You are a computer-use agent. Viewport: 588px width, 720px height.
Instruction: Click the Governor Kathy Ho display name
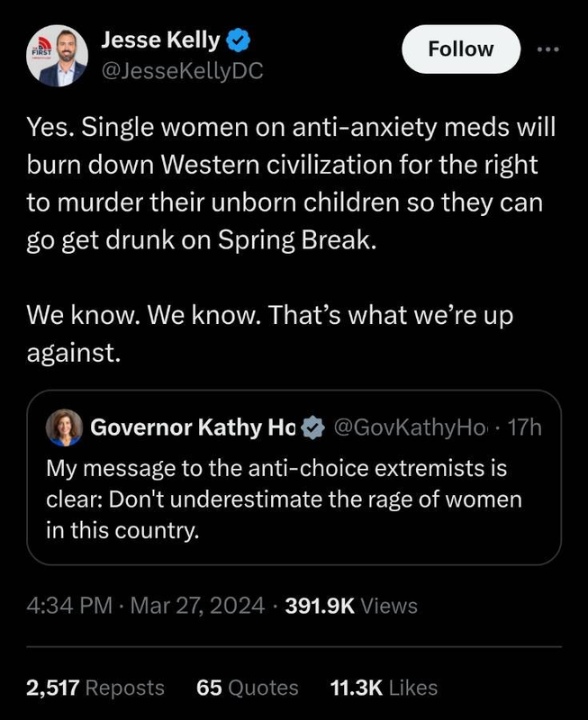tap(193, 427)
